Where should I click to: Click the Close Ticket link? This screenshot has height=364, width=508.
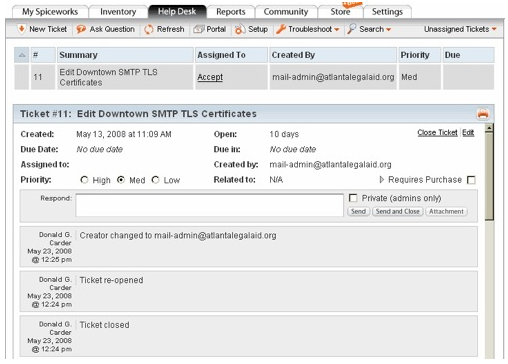pyautogui.click(x=437, y=133)
